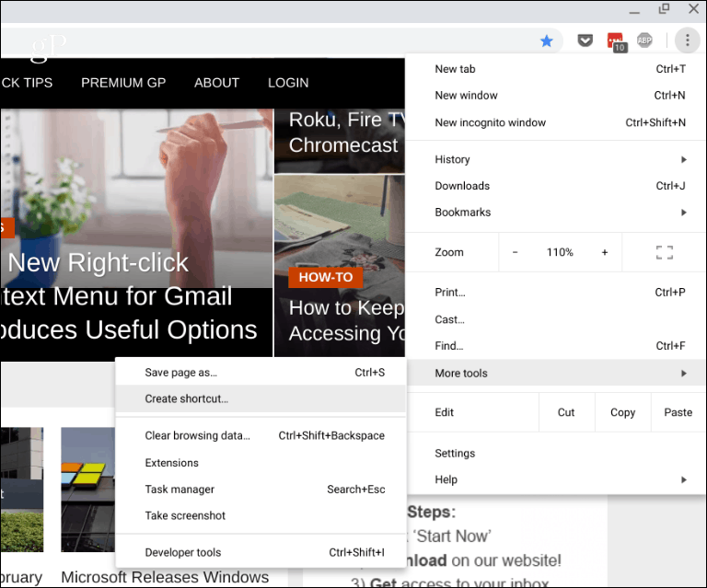The image size is (707, 588).
Task: Increase zoom with the plus button
Action: coord(605,252)
